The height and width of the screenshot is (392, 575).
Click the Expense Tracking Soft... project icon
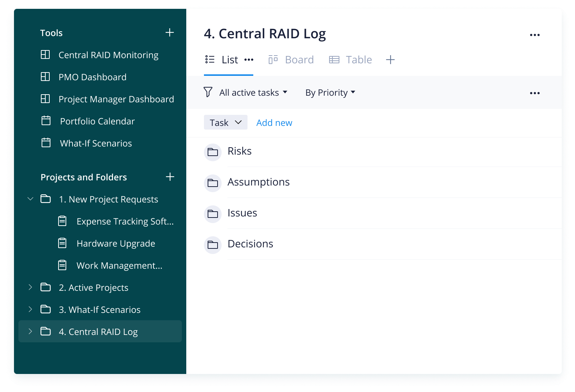(63, 221)
